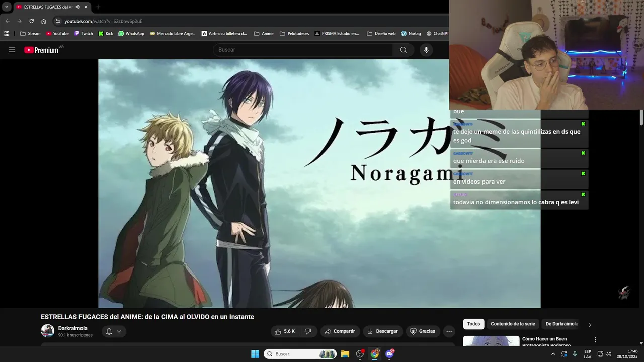Image resolution: width=644 pixels, height=362 pixels.
Task: Switch ESP LAA keyboard language
Action: click(588, 354)
